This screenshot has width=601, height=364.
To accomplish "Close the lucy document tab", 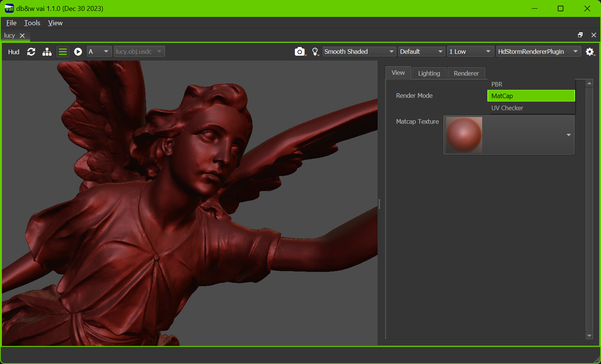I will click(22, 35).
